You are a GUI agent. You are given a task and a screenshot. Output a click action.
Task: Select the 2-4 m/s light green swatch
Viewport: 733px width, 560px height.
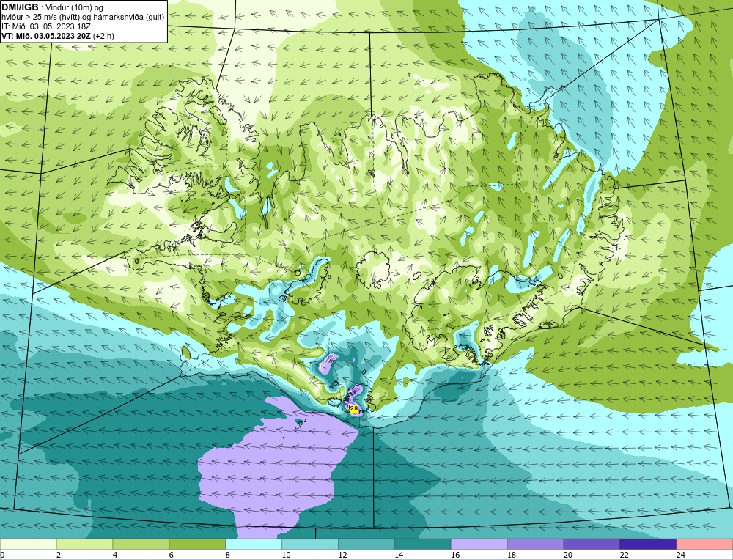coord(84,545)
